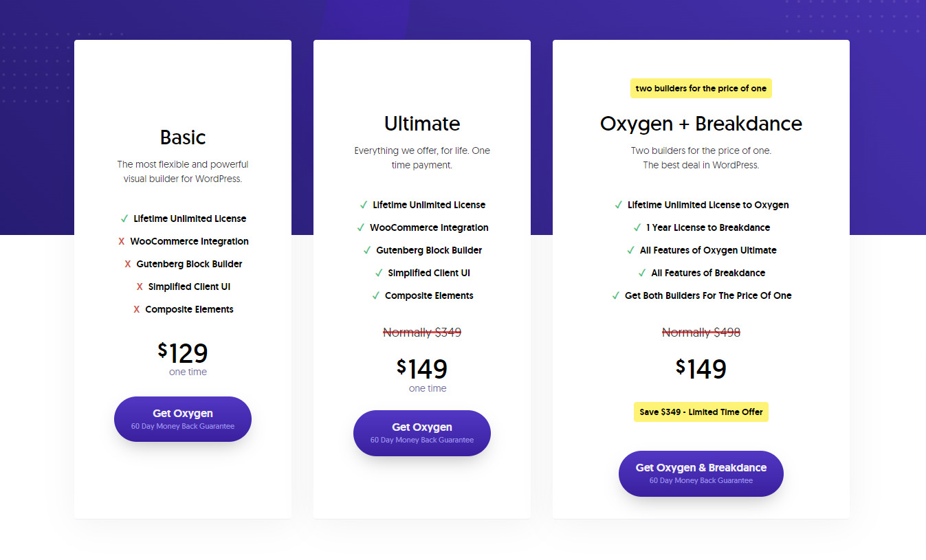Select the All Features of Breakdance item
The height and width of the screenshot is (560, 926).
(708, 273)
